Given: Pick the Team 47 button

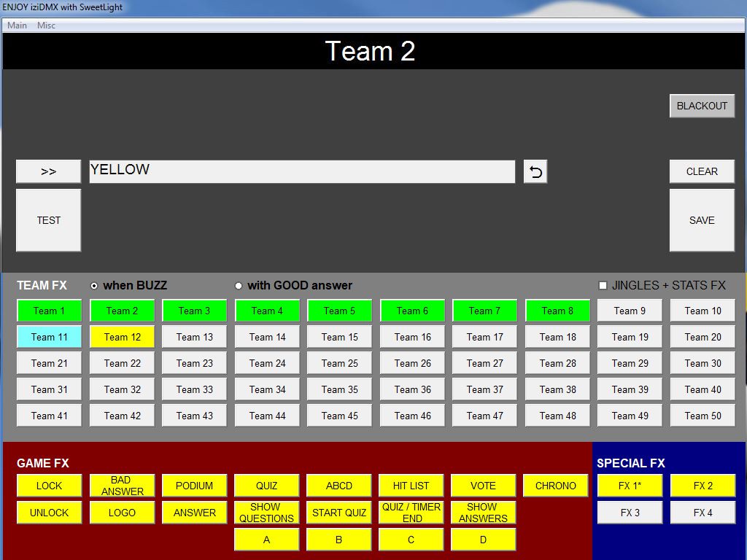Looking at the screenshot, I should (x=484, y=415).
